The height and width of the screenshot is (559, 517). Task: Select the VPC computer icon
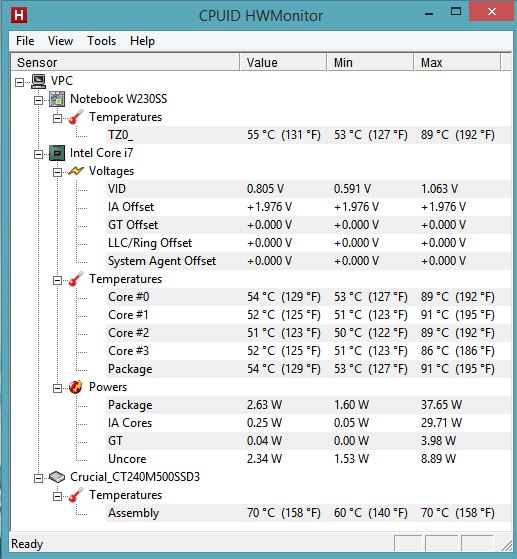[39, 81]
